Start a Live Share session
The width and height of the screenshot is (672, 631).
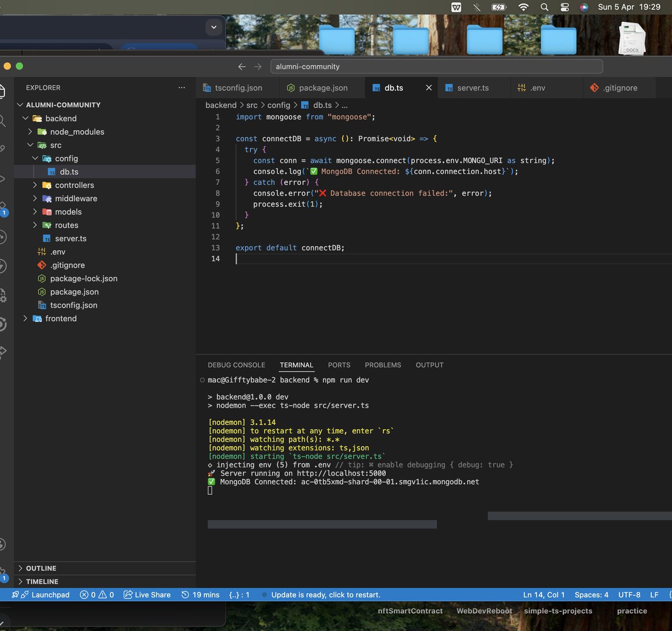point(147,595)
